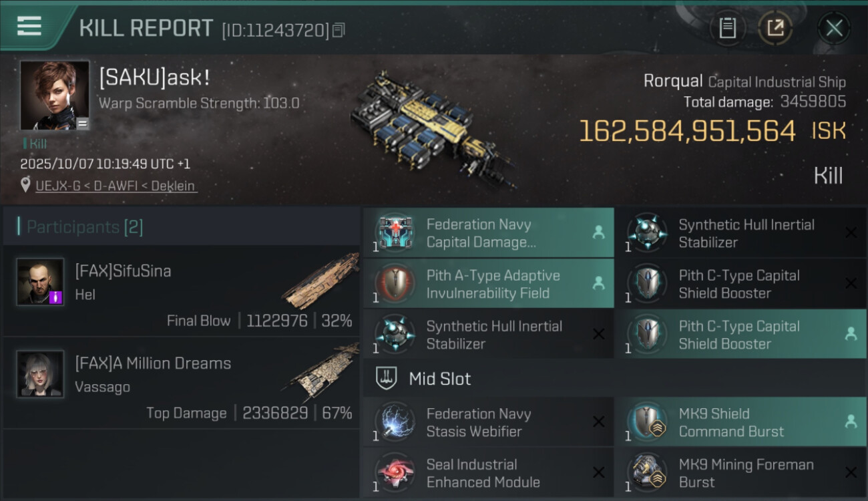Click the Federation Navy Capital Damage module icon
The height and width of the screenshot is (501, 868).
(395, 233)
